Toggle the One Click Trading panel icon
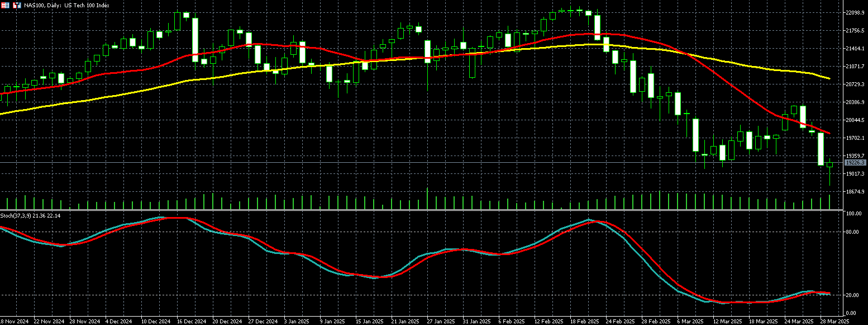This screenshot has height=325, width=868. click(5, 5)
